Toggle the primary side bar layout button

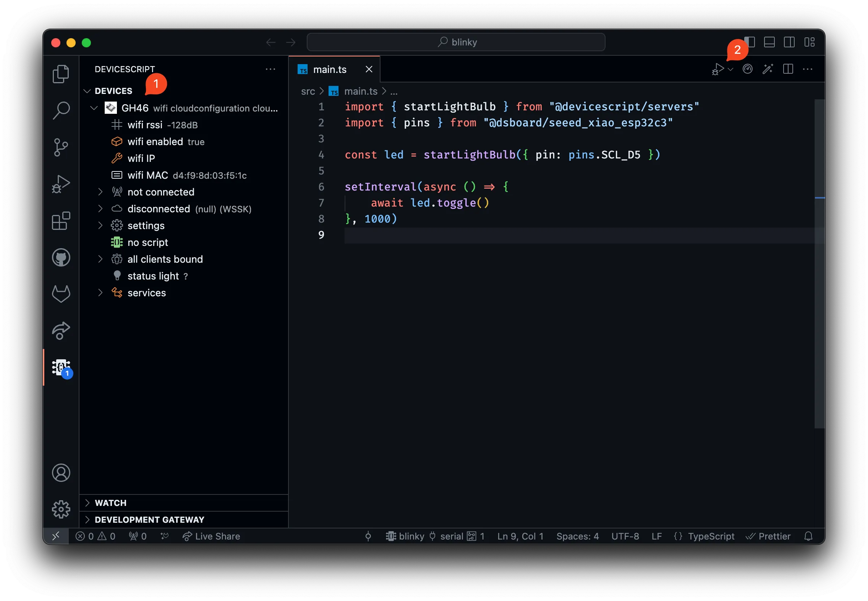[x=750, y=42]
